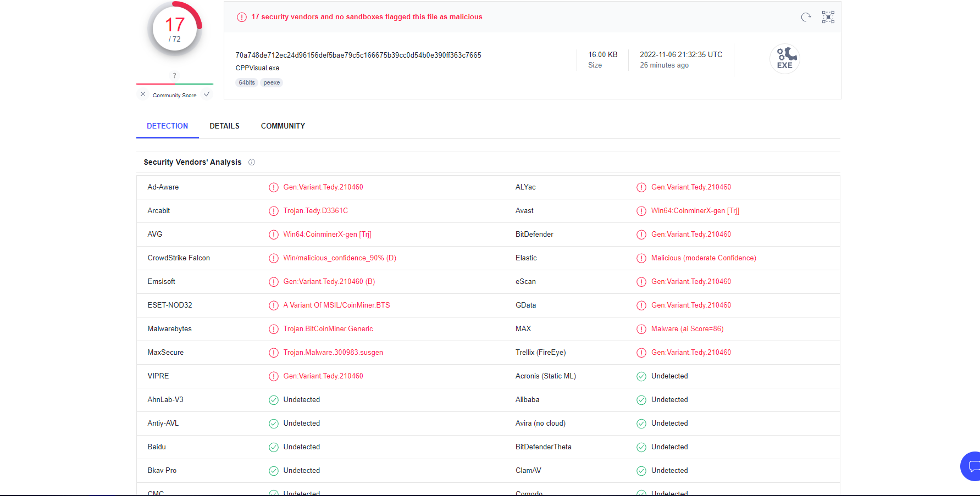Select the DETECTION tab
The height and width of the screenshot is (496, 980).
tap(167, 126)
